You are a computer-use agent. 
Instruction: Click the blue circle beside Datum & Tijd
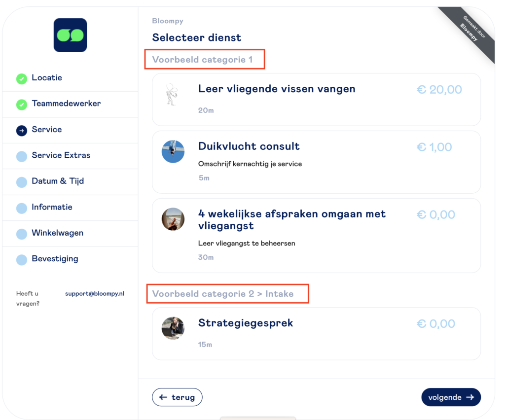(x=22, y=182)
